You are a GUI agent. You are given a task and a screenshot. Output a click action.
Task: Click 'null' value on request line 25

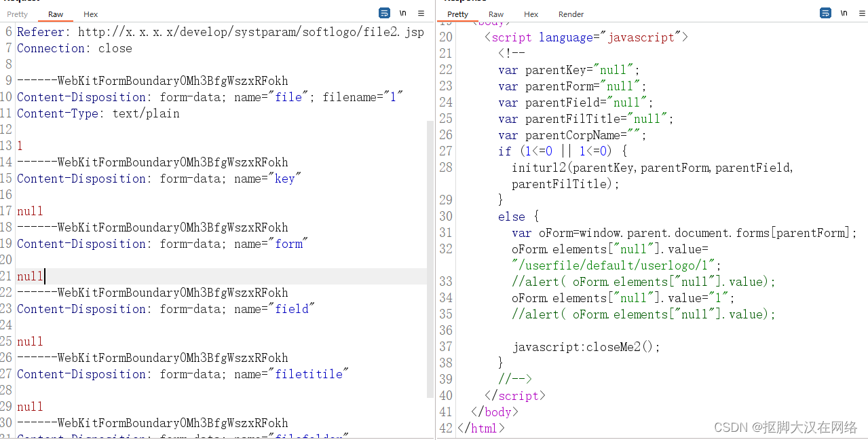tap(30, 342)
